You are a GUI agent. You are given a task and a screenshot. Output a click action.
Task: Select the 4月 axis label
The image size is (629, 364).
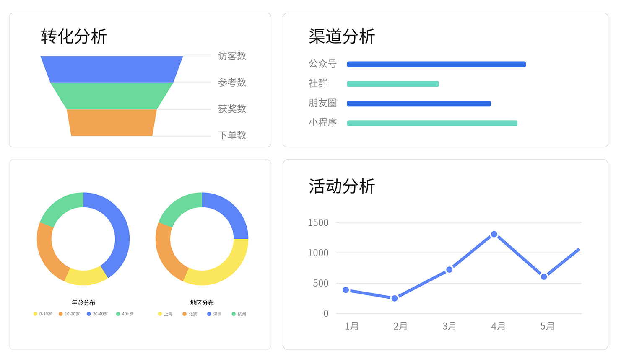(x=498, y=326)
